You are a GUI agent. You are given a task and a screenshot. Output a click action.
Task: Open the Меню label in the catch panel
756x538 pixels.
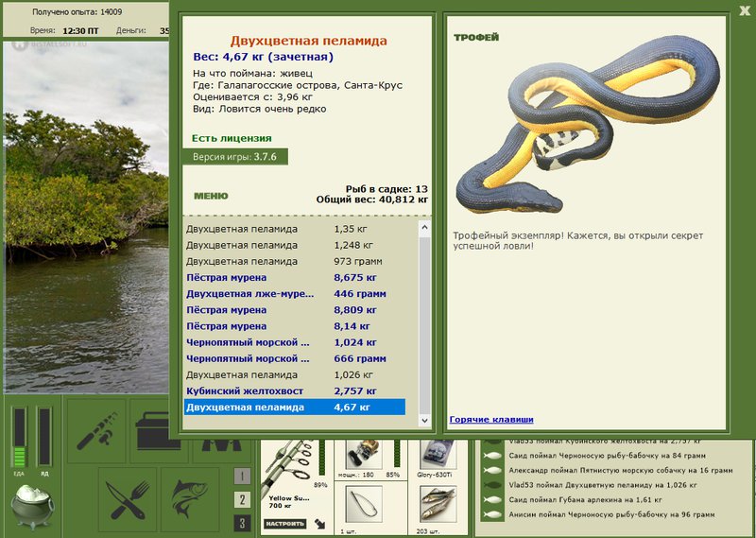pyautogui.click(x=211, y=196)
